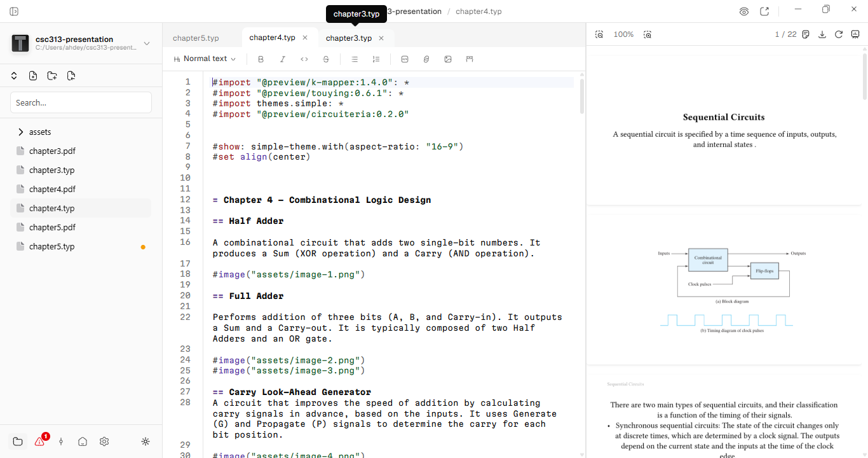Click the '== Half Adder' line in editor

pyautogui.click(x=248, y=221)
